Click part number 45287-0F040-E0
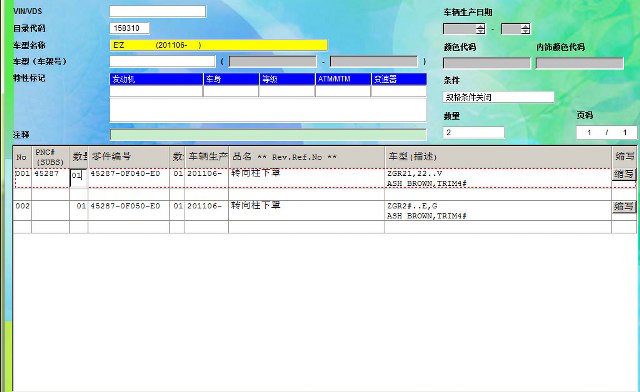 pos(125,174)
